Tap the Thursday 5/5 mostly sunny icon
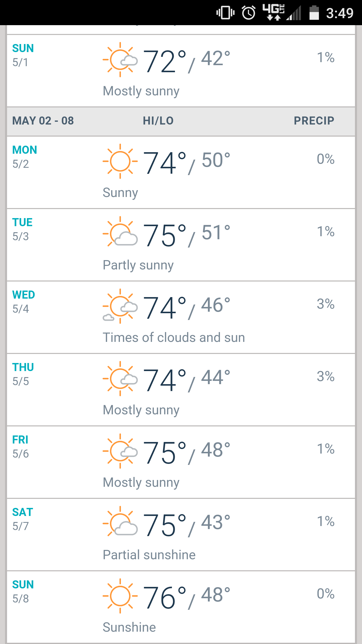Screen dimensions: 362x644 [x=120, y=379]
